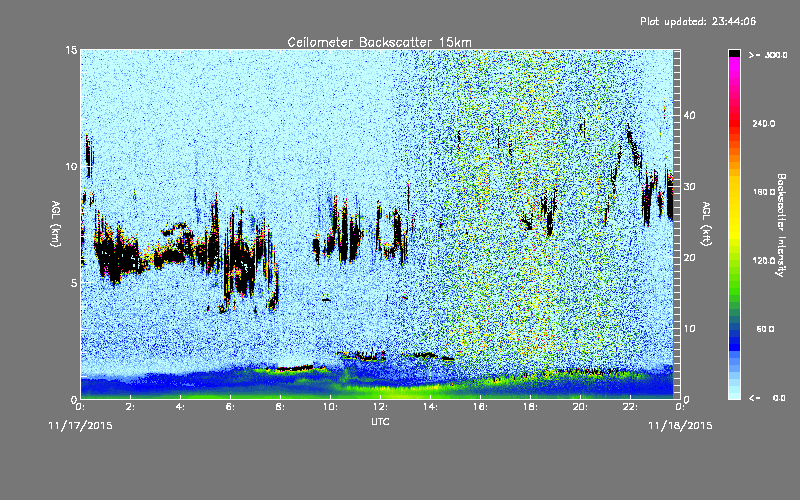Click the left AGL (km) axis label
The width and height of the screenshot is (800, 500).
pyautogui.click(x=55, y=224)
